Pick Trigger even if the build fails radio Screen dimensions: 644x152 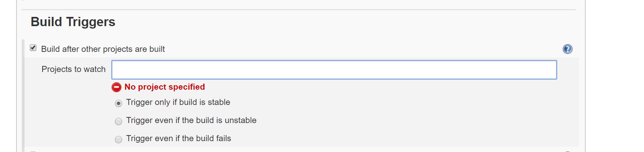[119, 140]
